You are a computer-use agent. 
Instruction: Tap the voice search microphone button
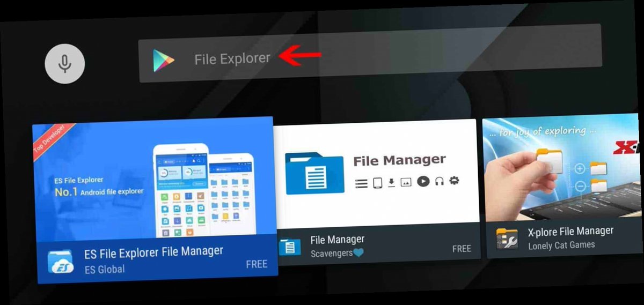click(x=65, y=64)
